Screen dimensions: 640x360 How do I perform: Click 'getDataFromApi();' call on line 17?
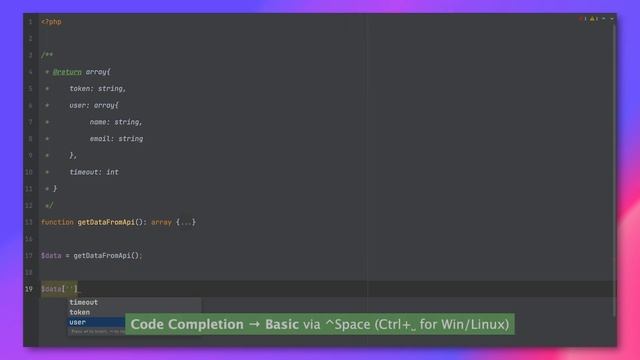point(108,256)
